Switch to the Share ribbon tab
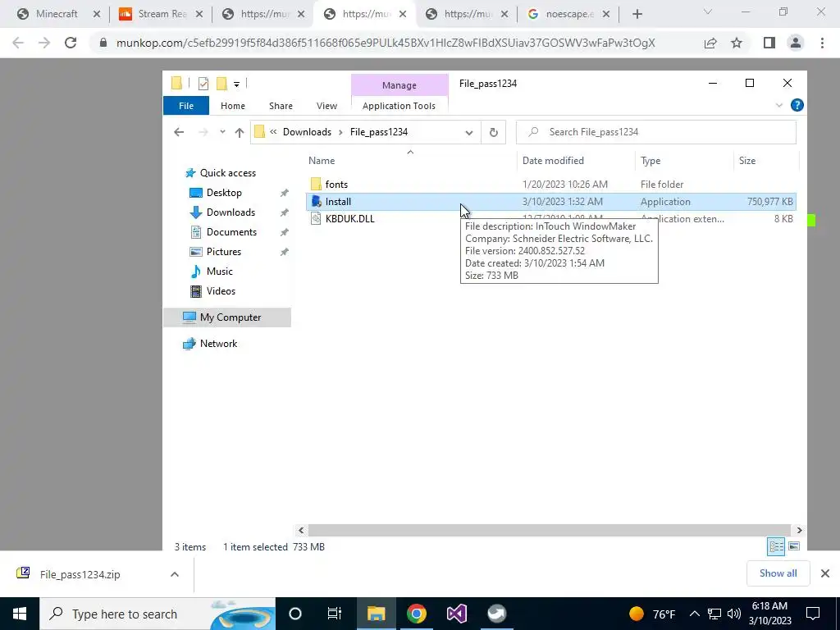The width and height of the screenshot is (840, 630). coord(281,106)
